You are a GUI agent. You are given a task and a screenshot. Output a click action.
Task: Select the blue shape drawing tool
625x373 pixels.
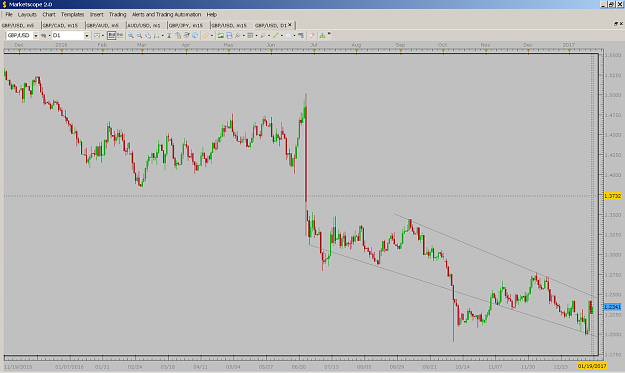point(289,35)
